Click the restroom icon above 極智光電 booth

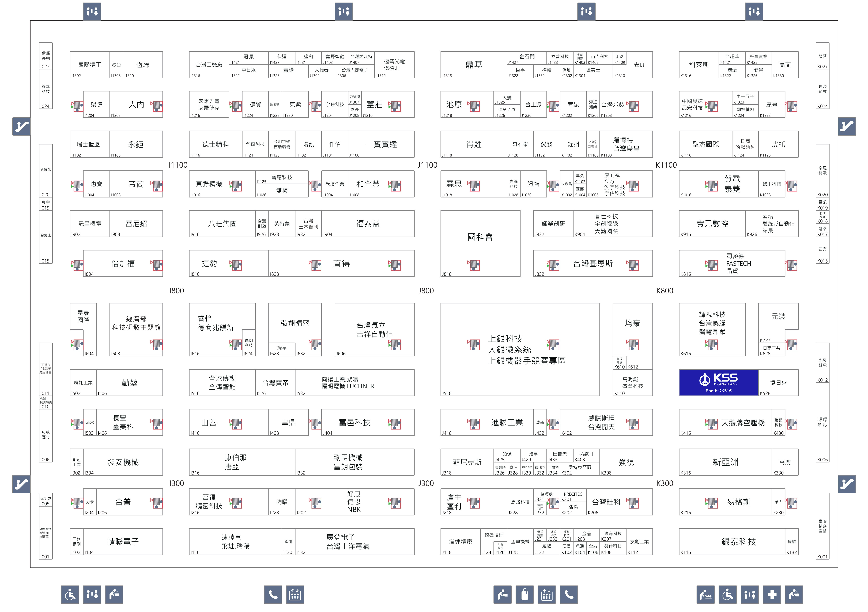pyautogui.click(x=344, y=11)
